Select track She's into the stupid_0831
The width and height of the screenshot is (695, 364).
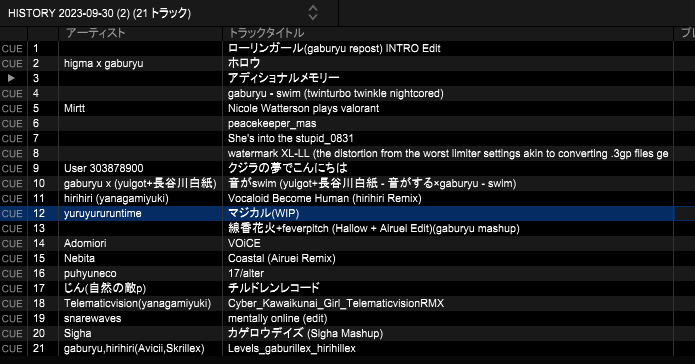[x=291, y=138]
